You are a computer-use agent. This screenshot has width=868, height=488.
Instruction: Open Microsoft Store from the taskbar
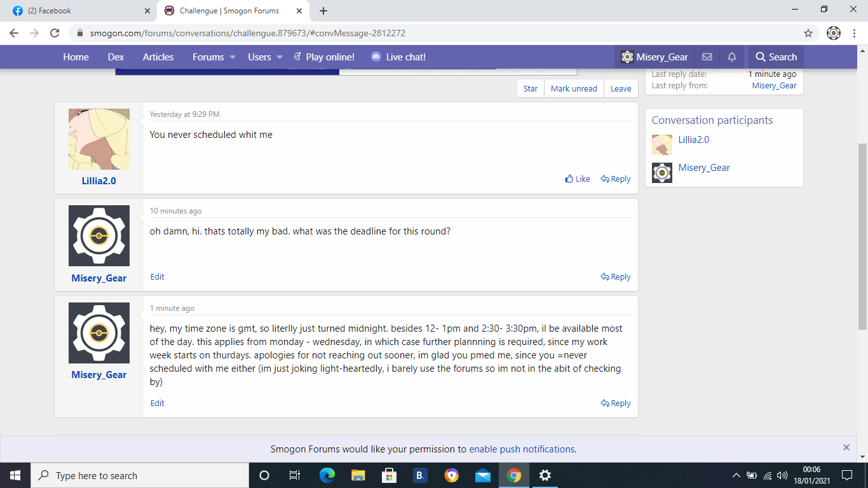pos(389,475)
